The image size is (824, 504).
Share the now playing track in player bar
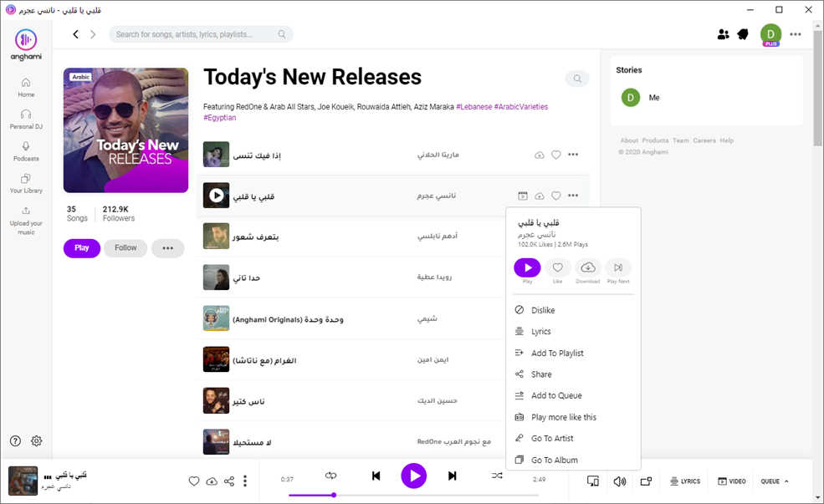(x=229, y=481)
